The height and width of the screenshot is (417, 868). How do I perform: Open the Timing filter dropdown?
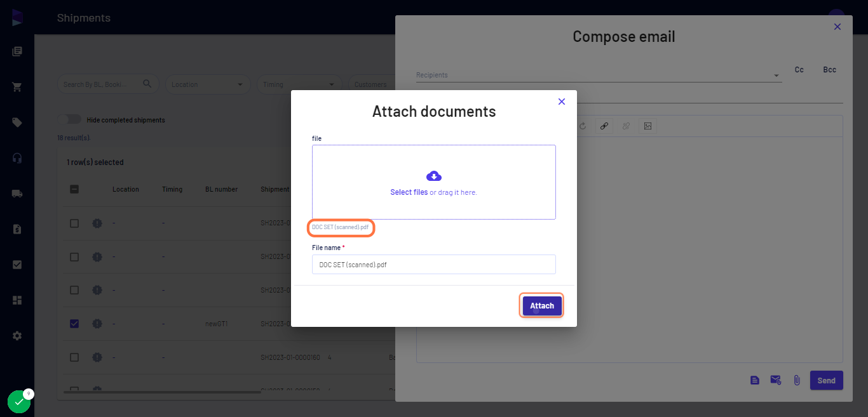299,84
